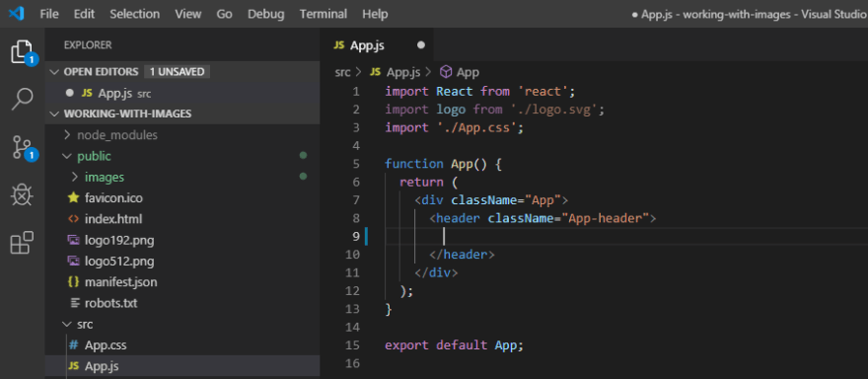The height and width of the screenshot is (379, 868).
Task: Click line number 5 in the gutter
Action: 356,164
